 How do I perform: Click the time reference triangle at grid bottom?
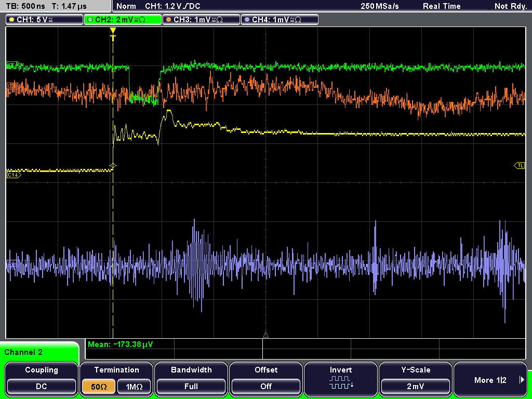point(265,335)
